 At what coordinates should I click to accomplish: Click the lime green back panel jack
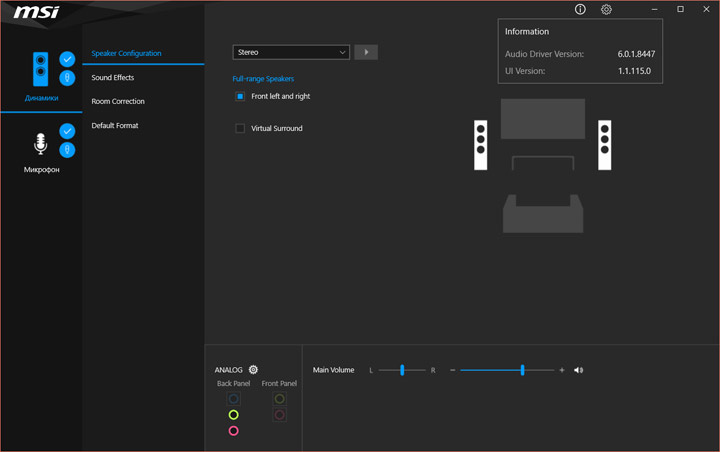(233, 415)
